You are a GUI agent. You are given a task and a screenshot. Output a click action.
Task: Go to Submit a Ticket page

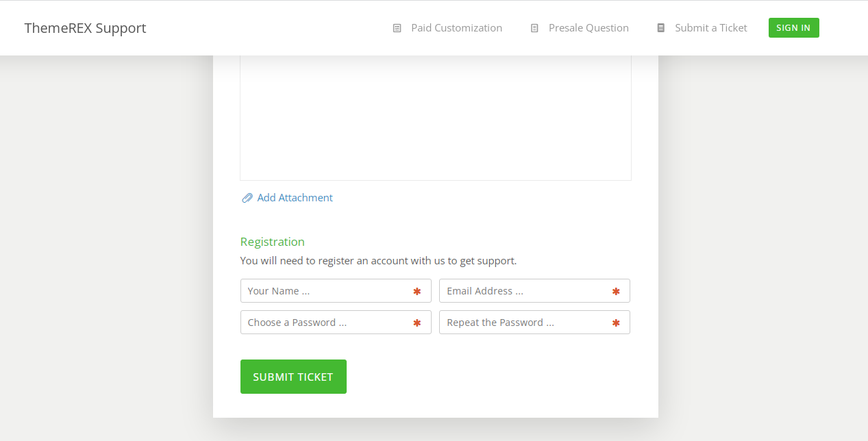[710, 28]
